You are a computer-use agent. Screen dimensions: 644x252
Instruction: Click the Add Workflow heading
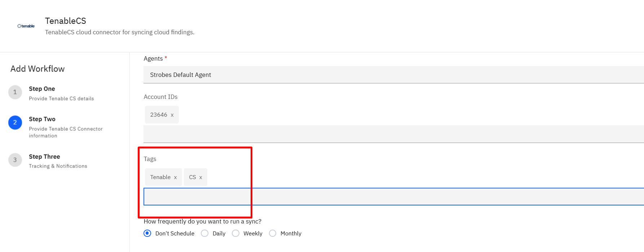pyautogui.click(x=38, y=69)
